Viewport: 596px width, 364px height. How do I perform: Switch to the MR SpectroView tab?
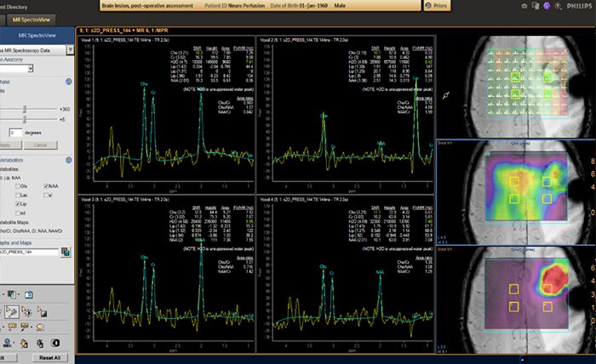coord(32,20)
